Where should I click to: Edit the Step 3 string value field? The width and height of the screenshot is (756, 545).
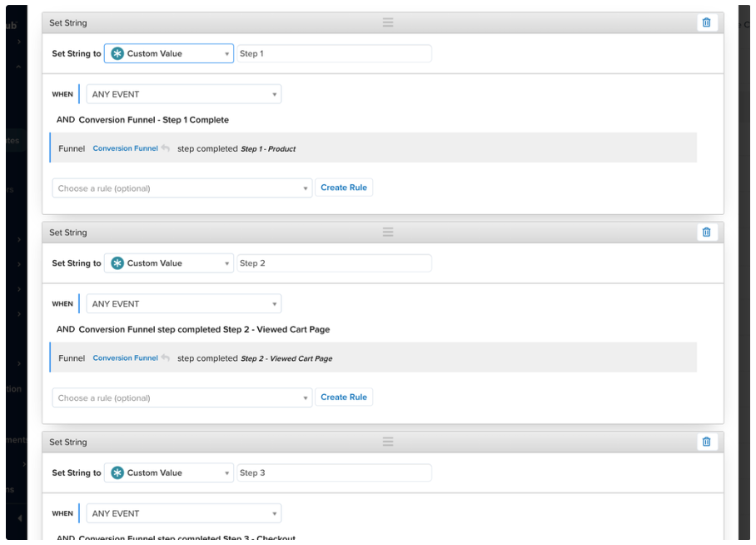point(334,472)
